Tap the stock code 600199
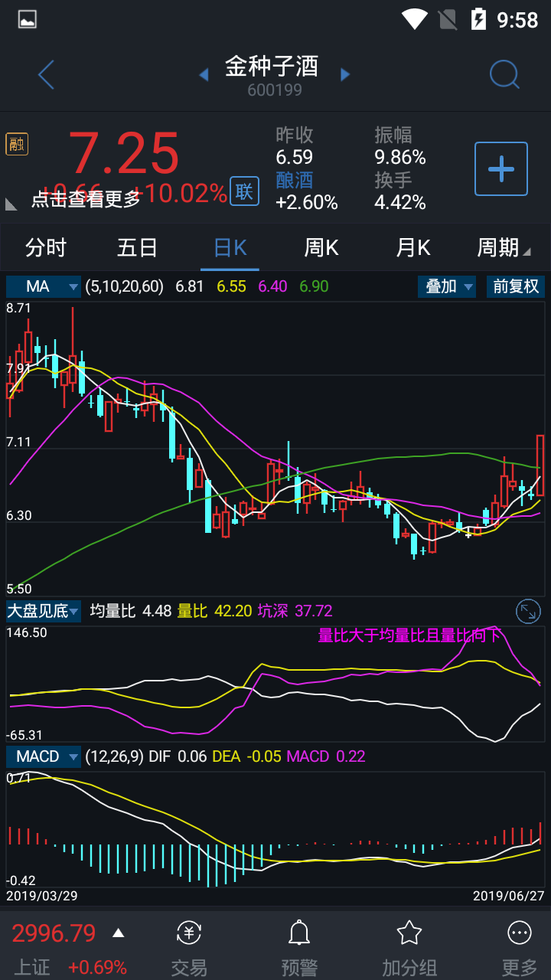The width and height of the screenshot is (551, 980). pyautogui.click(x=275, y=90)
